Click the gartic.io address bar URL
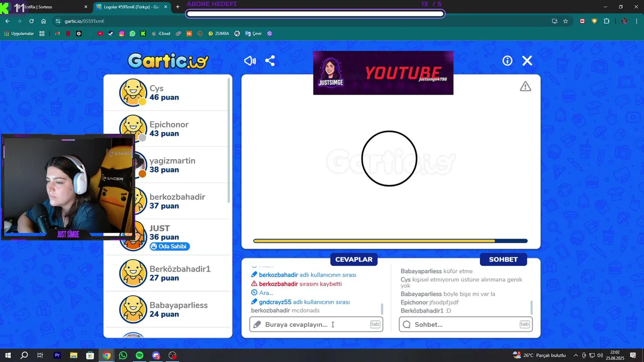644x362 pixels. point(85,21)
